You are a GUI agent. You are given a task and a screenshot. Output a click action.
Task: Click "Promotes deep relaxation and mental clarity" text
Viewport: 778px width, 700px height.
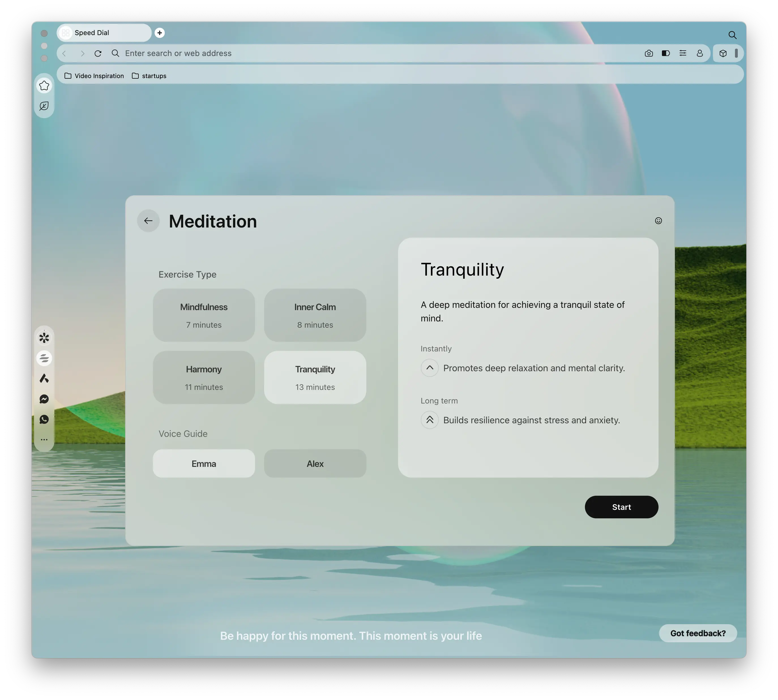pos(534,368)
